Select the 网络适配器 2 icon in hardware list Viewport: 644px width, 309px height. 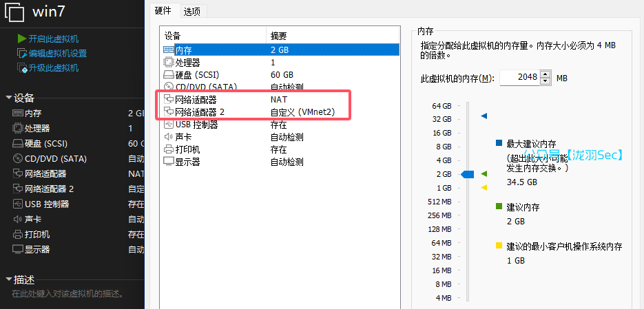[169, 112]
